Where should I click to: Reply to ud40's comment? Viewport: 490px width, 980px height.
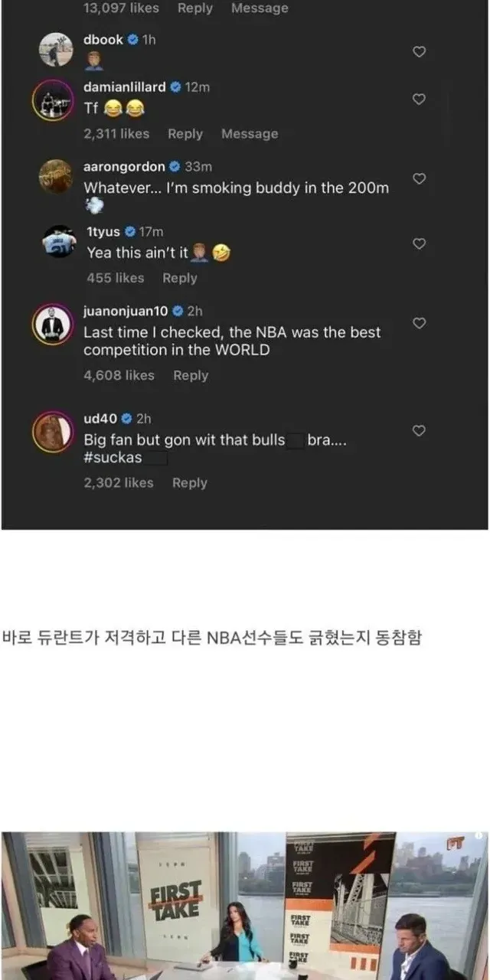point(190,483)
